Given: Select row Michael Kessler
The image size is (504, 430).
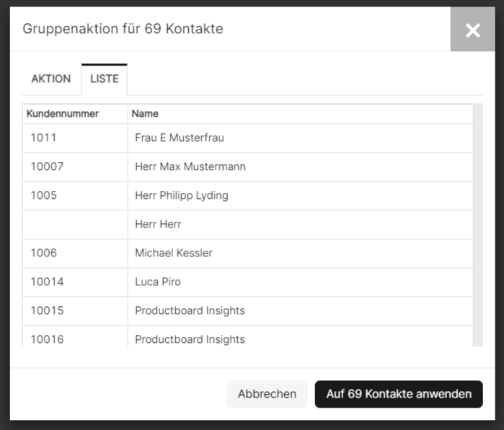Looking at the screenshot, I should pyautogui.click(x=248, y=253).
